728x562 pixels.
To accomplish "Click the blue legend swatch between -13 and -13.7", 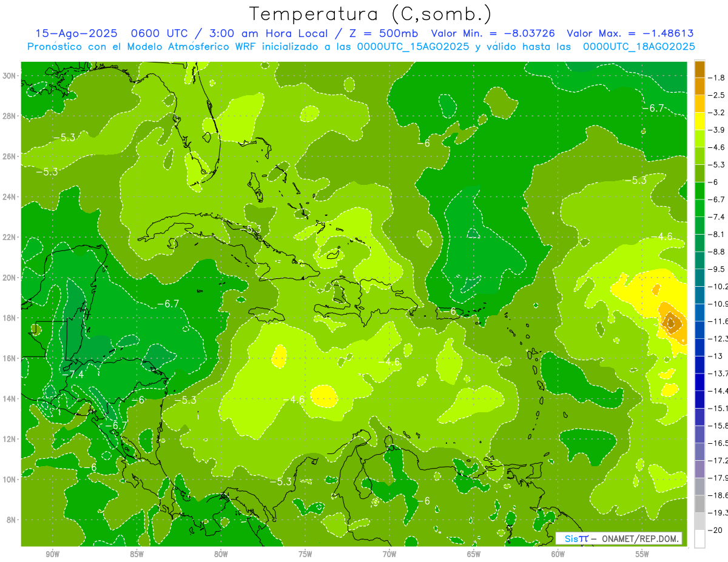I will point(700,365).
